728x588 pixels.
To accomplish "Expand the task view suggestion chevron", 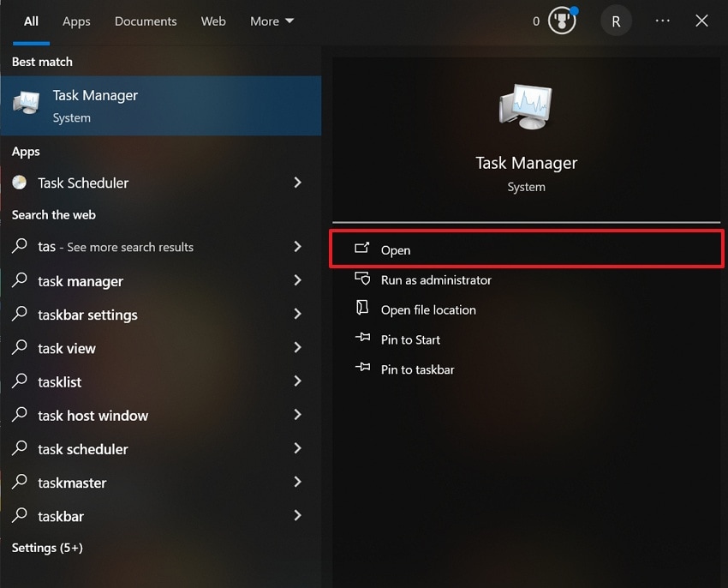I will click(x=297, y=348).
